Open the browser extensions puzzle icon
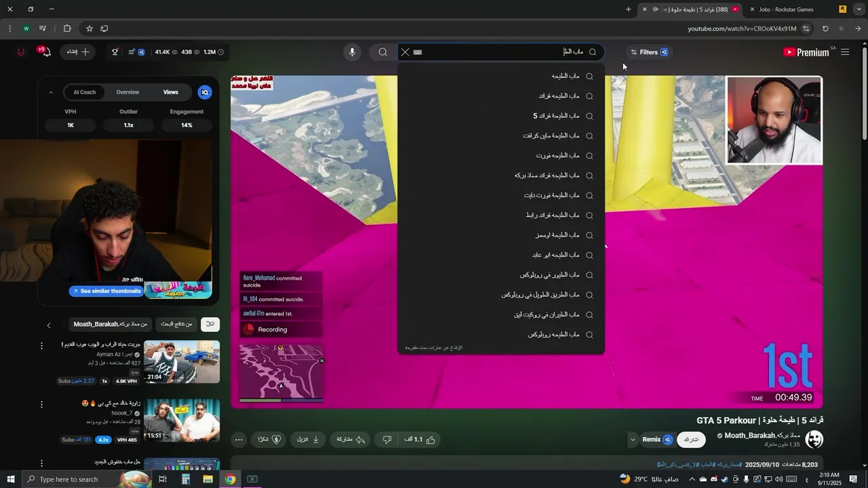 point(67,28)
